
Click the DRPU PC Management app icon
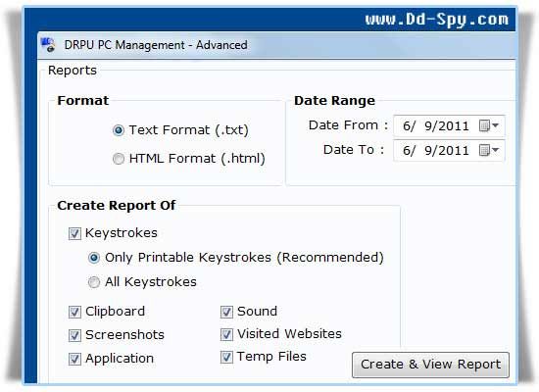pos(47,45)
